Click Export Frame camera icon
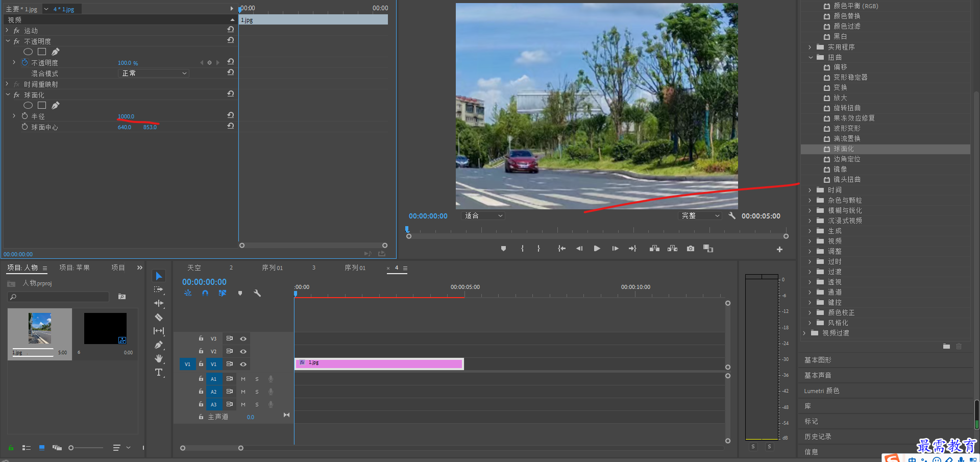980x462 pixels. click(691, 249)
